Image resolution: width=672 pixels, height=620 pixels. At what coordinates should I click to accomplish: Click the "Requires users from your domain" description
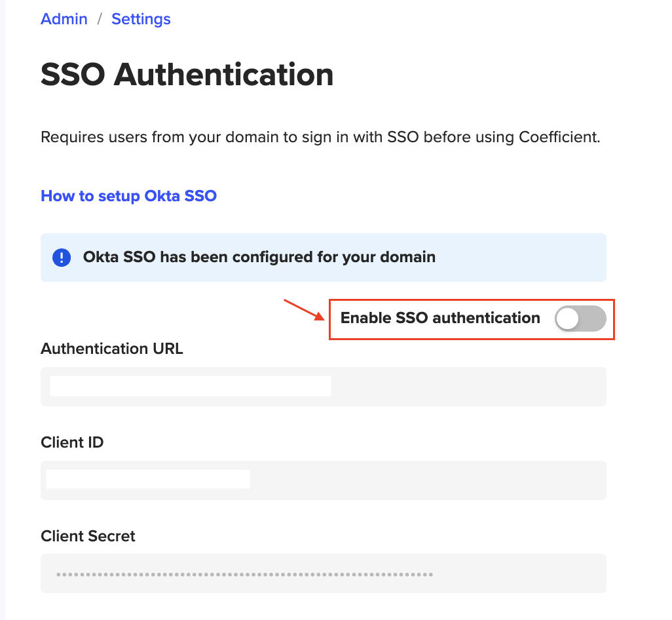click(320, 138)
